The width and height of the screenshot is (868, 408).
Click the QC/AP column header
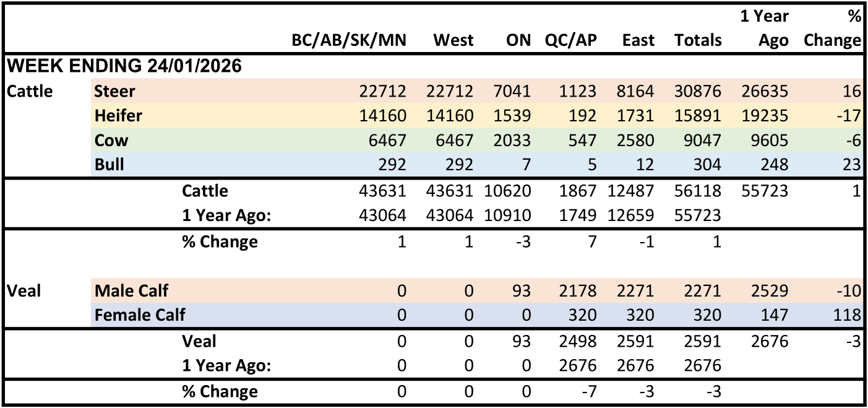[x=570, y=40]
